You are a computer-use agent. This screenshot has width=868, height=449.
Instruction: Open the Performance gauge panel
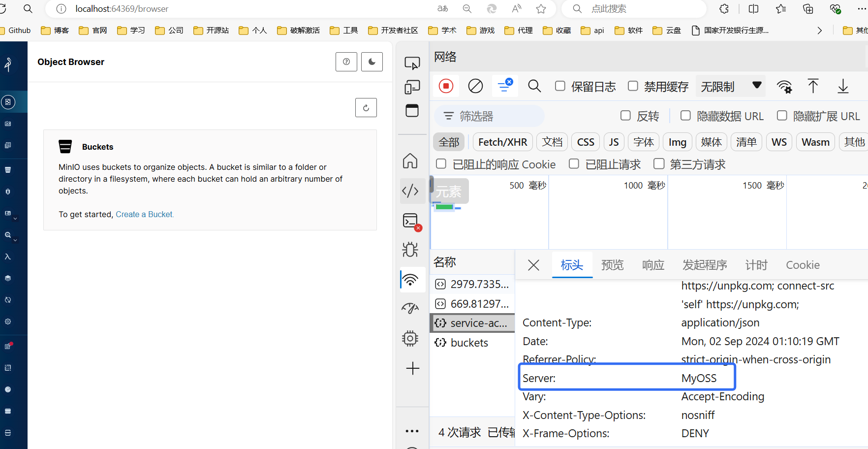(x=410, y=309)
